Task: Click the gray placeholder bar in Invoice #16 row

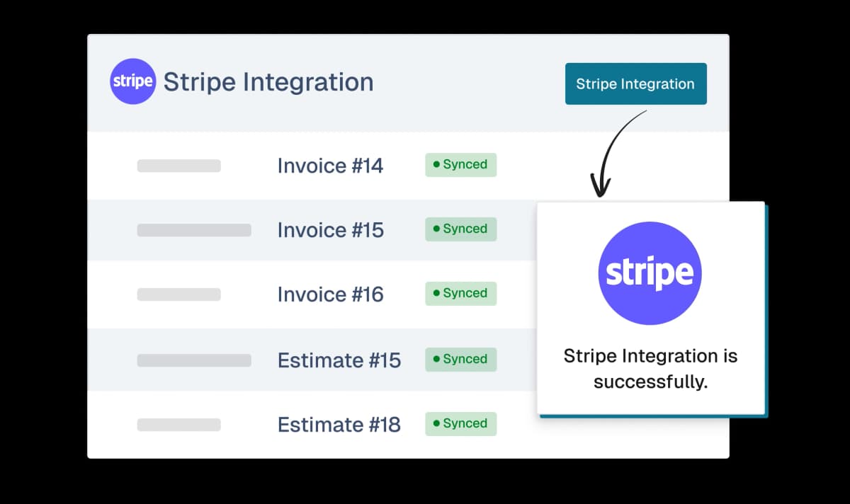Action: [x=178, y=294]
